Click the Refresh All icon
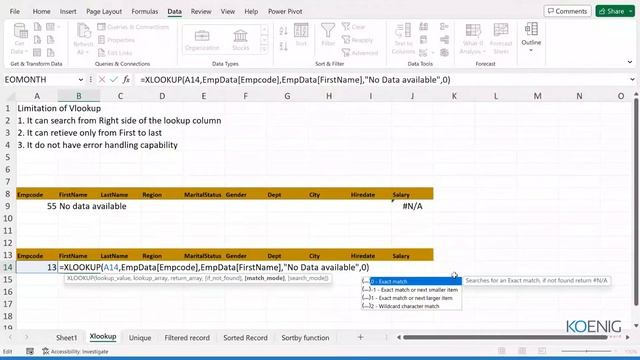The height and width of the screenshot is (360, 640). (x=83, y=39)
